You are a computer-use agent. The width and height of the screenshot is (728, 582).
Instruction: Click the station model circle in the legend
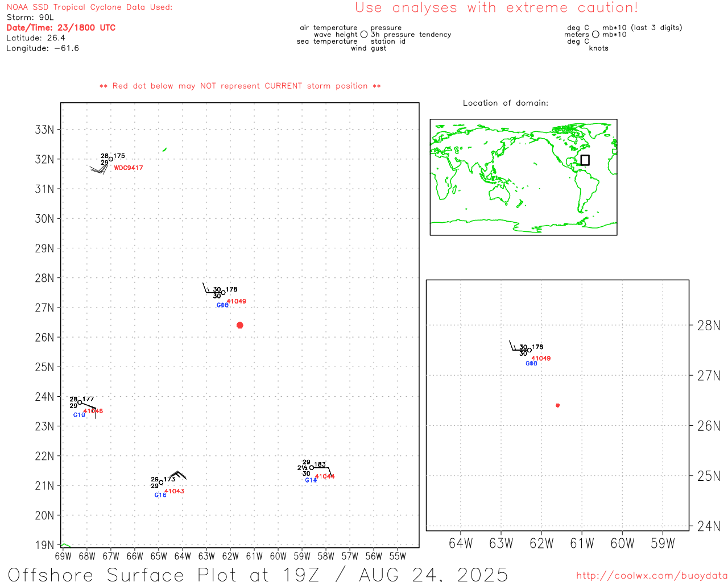click(x=364, y=34)
